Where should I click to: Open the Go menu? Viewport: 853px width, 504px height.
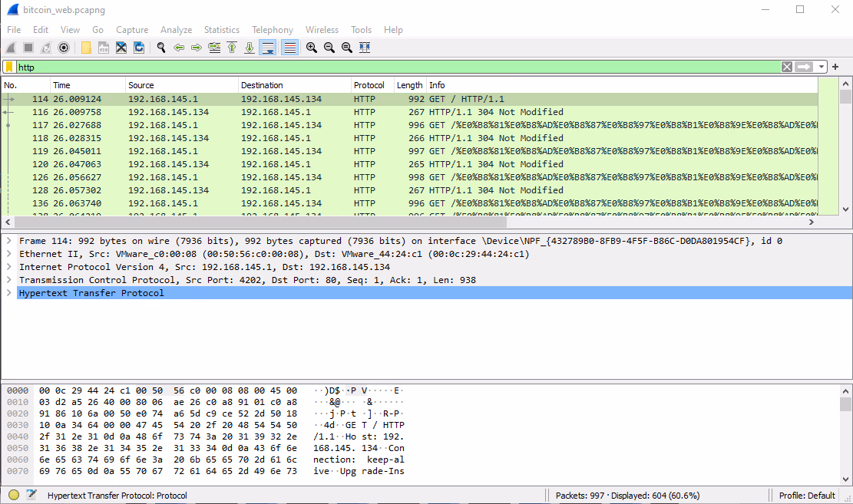98,30
